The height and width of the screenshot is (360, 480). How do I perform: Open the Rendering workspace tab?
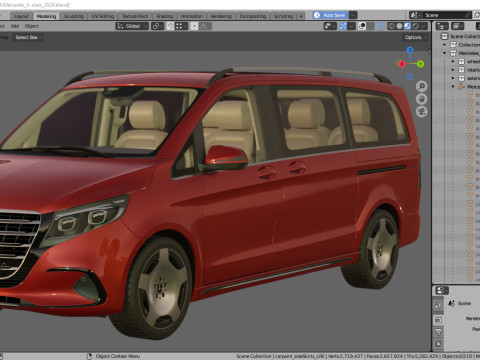221,16
